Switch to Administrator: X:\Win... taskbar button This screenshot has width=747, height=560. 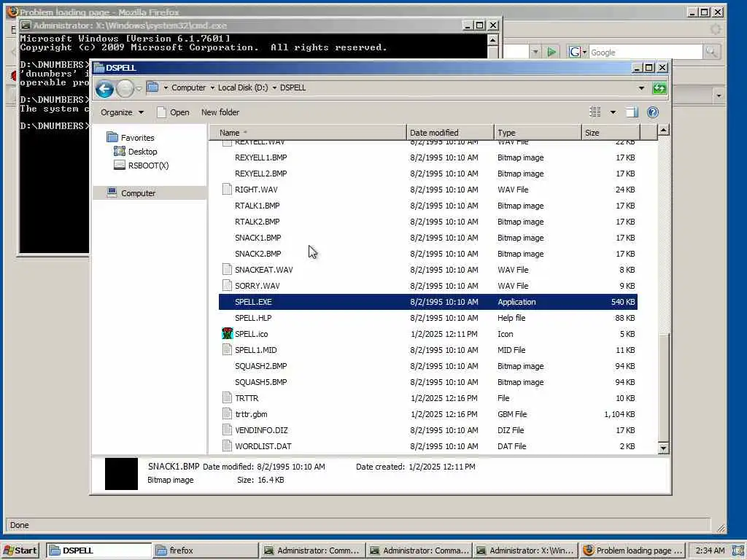pos(526,551)
